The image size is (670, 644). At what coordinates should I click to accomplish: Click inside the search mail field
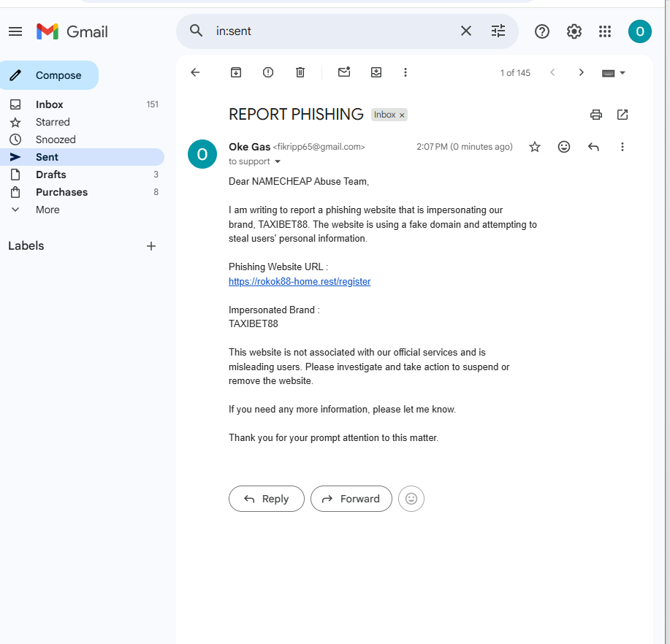[333, 31]
